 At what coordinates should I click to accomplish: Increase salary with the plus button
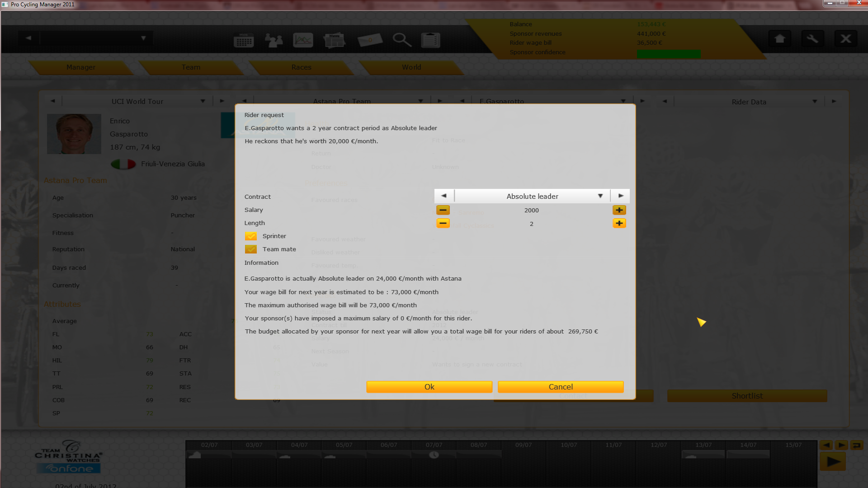[x=619, y=210]
